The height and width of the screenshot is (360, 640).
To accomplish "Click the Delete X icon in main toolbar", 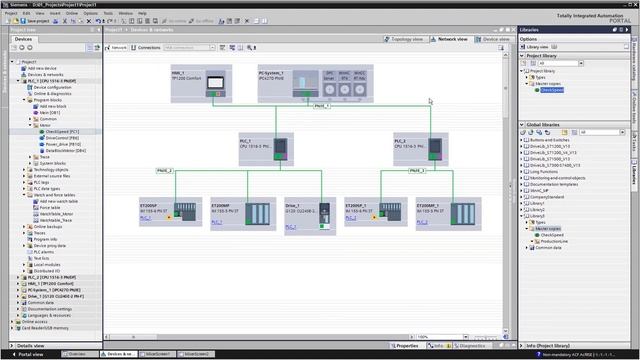I will tap(89, 21).
